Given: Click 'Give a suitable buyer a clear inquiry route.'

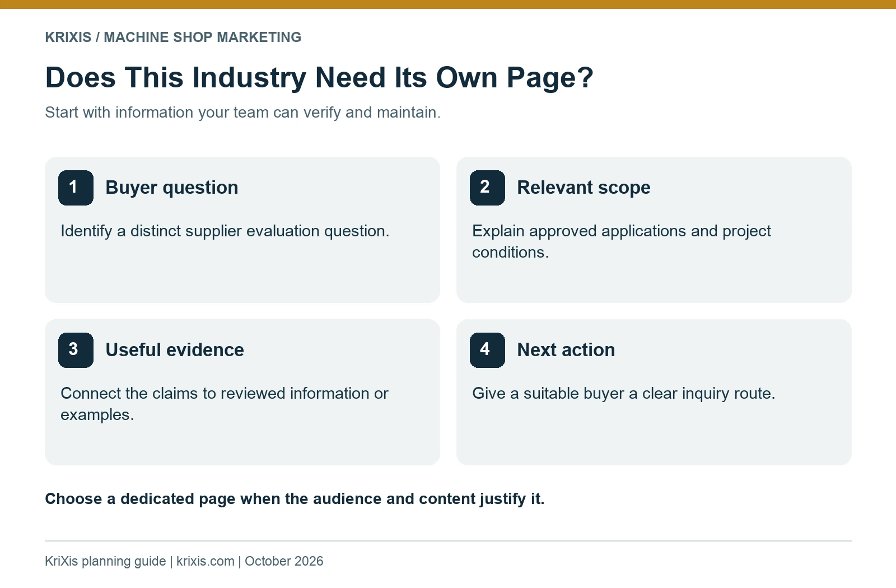Looking at the screenshot, I should [x=624, y=393].
